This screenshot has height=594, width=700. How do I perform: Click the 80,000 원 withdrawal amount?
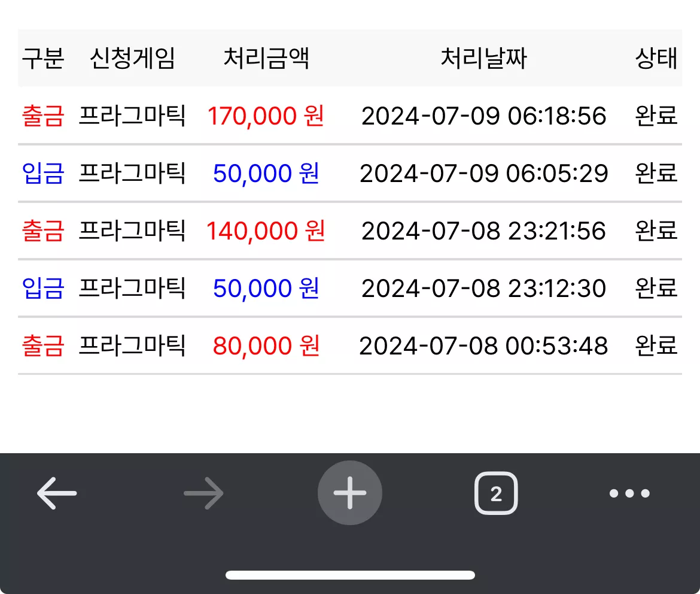266,346
